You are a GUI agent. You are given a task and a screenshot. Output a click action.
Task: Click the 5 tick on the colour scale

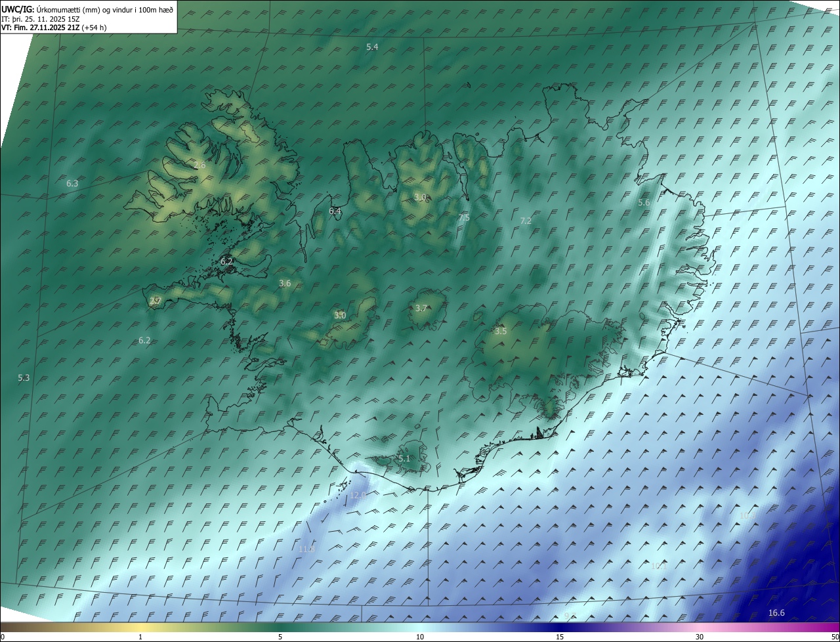[x=280, y=637]
